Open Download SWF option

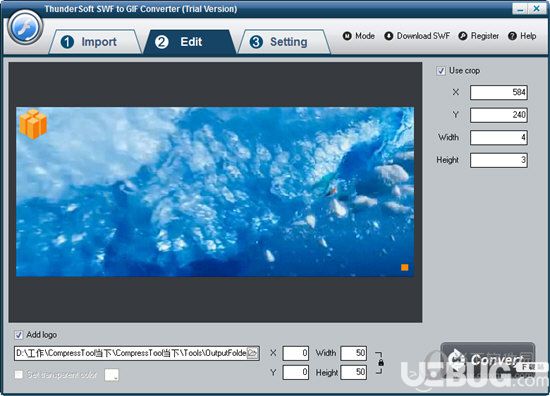tap(417, 36)
